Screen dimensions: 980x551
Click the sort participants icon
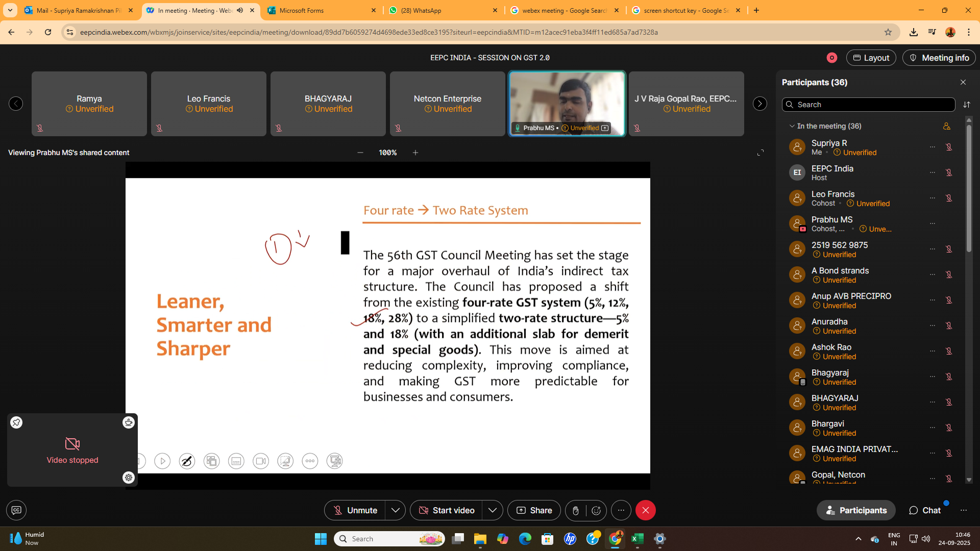pos(967,105)
